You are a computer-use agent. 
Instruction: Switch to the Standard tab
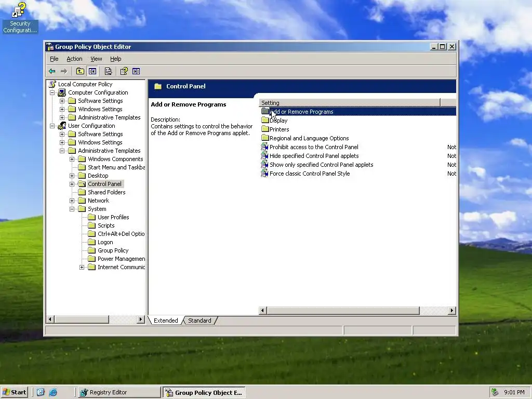click(199, 320)
